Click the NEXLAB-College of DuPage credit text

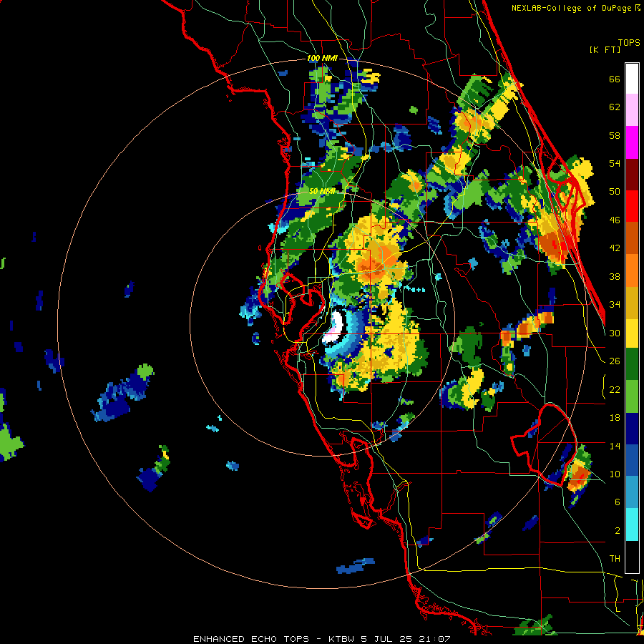pyautogui.click(x=575, y=8)
